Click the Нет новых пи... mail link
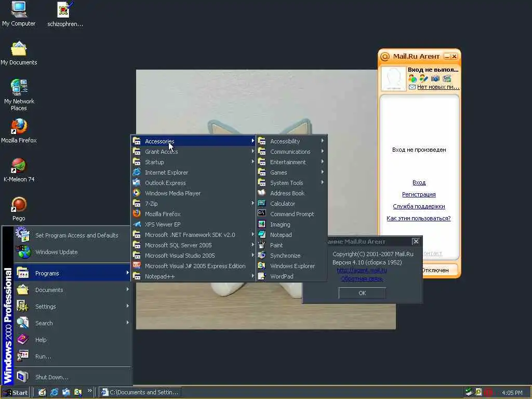The width and height of the screenshot is (532, 399). click(x=438, y=87)
